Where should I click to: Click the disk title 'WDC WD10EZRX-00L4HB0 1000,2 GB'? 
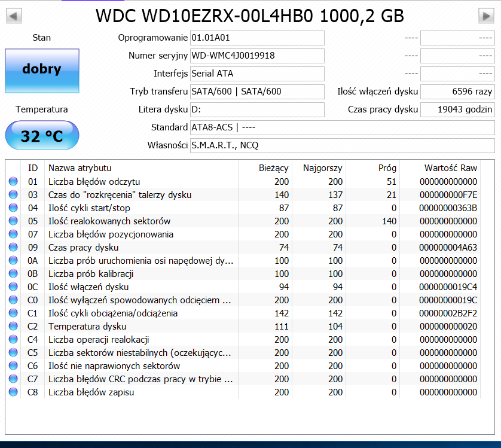(250, 16)
